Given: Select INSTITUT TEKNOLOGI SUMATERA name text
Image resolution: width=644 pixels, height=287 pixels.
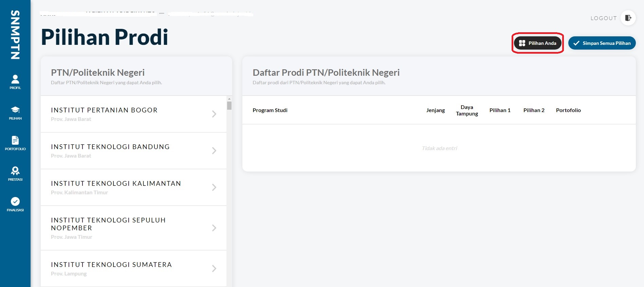Looking at the screenshot, I should 111,265.
